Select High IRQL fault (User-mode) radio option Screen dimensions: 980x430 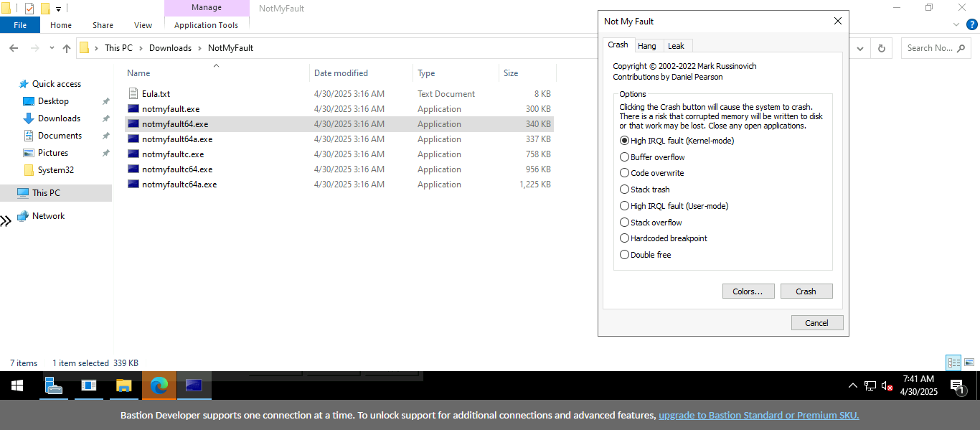click(624, 206)
